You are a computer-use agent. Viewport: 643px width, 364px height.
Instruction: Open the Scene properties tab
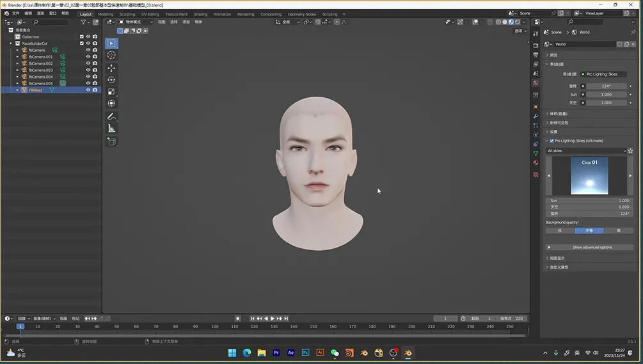click(536, 74)
